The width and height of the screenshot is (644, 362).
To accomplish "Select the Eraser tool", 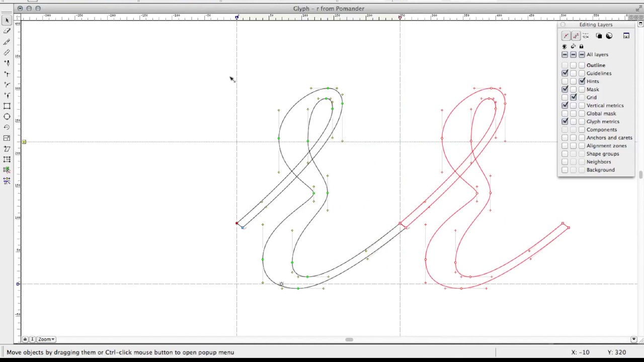I will coord(7,31).
